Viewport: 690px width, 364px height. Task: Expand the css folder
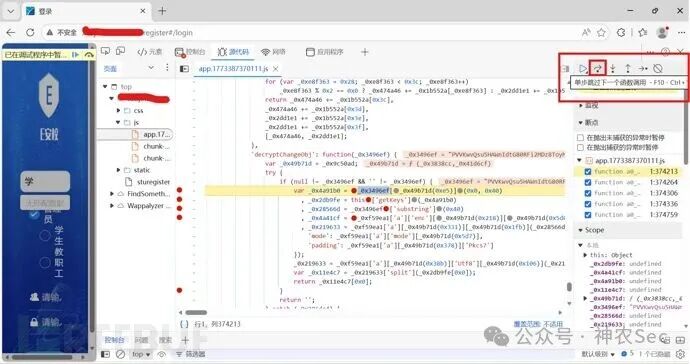(x=118, y=110)
